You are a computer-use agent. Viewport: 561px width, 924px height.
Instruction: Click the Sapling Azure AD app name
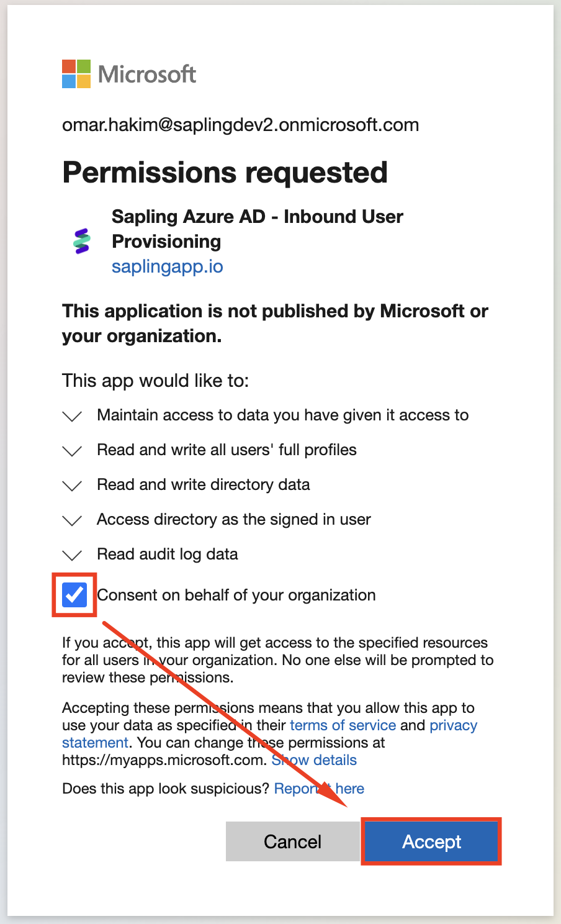point(257,229)
